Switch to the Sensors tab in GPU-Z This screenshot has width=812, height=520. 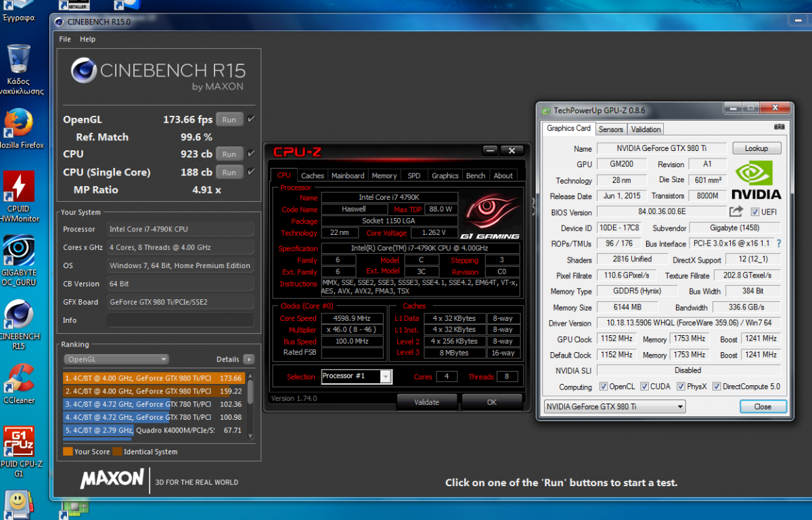click(x=611, y=129)
